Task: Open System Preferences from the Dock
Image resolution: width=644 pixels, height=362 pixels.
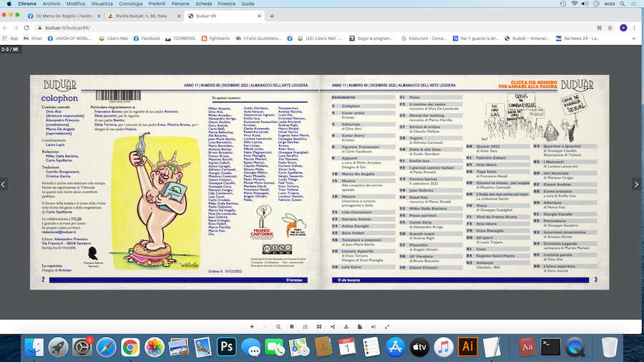Action: [82, 347]
